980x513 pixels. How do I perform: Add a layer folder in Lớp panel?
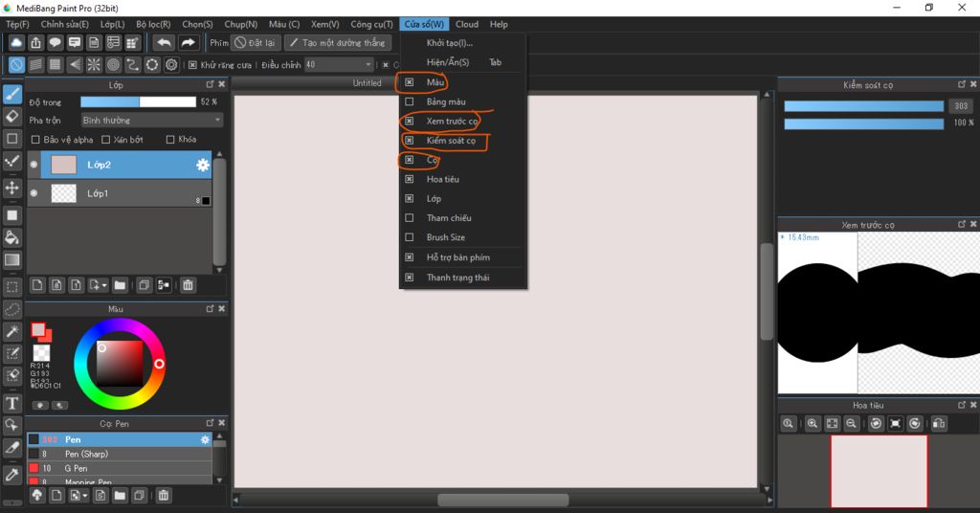[x=120, y=285]
